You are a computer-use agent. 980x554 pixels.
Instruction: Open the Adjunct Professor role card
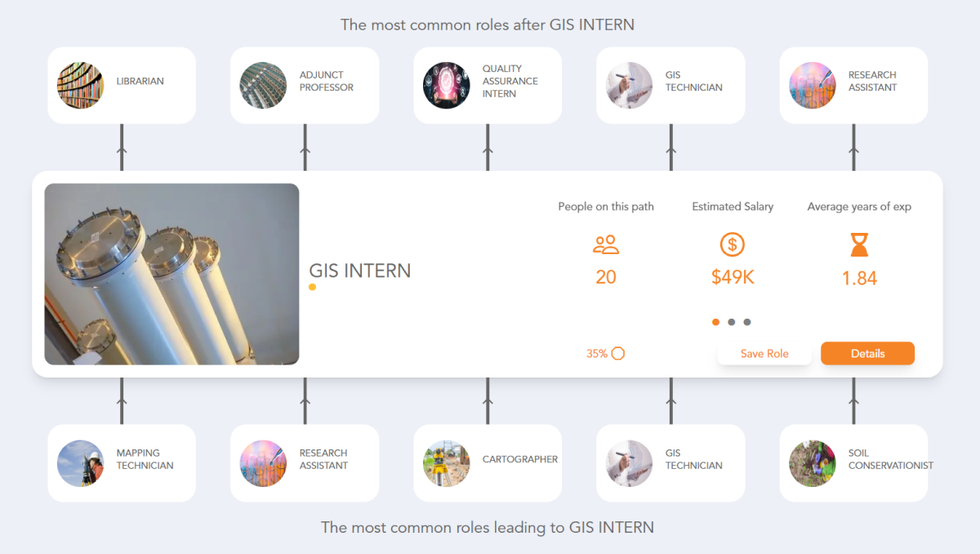tap(304, 84)
